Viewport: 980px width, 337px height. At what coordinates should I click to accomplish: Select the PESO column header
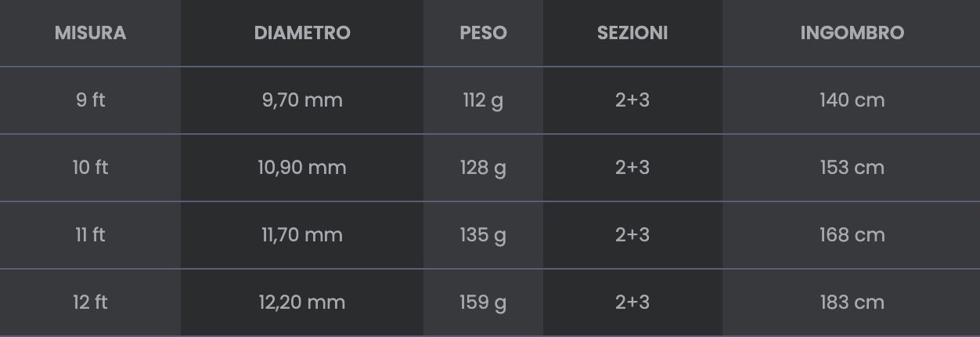pos(483,33)
